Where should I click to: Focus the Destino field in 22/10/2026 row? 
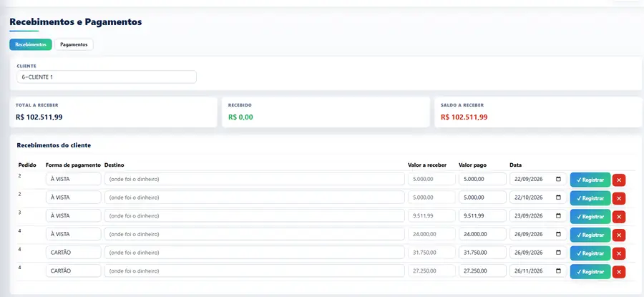254,198
